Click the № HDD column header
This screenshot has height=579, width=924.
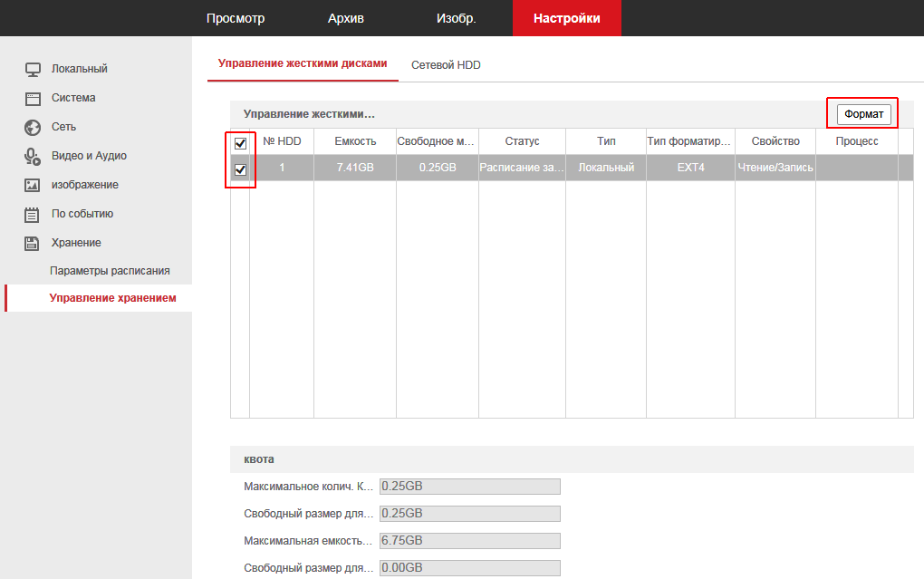pyautogui.click(x=282, y=141)
